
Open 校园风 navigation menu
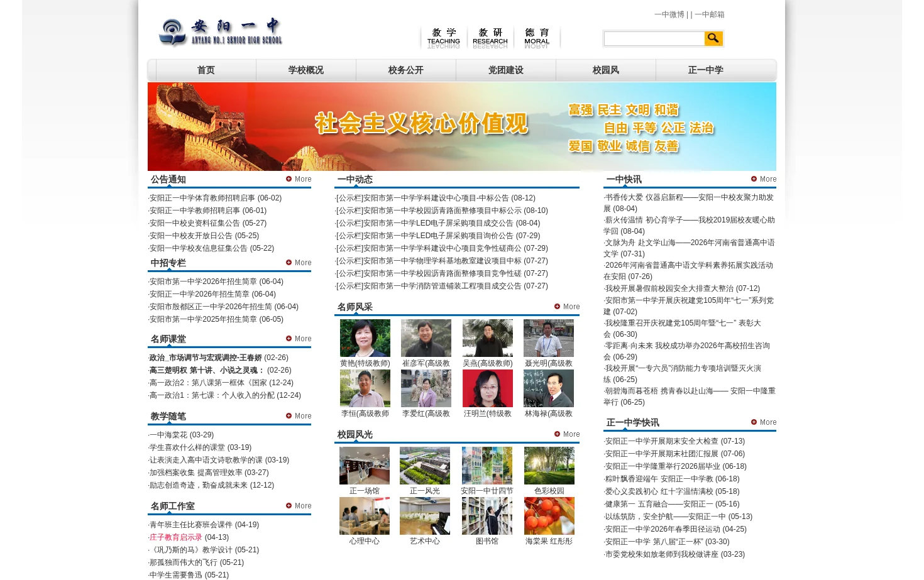(606, 70)
